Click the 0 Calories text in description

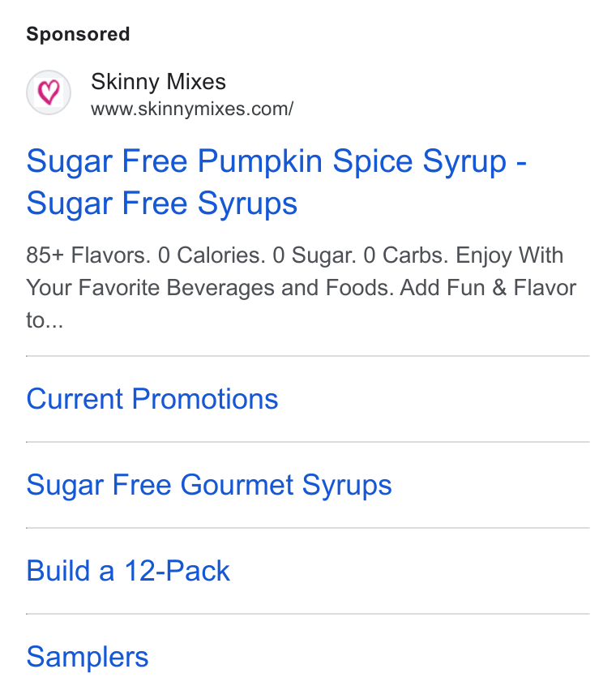coord(212,255)
